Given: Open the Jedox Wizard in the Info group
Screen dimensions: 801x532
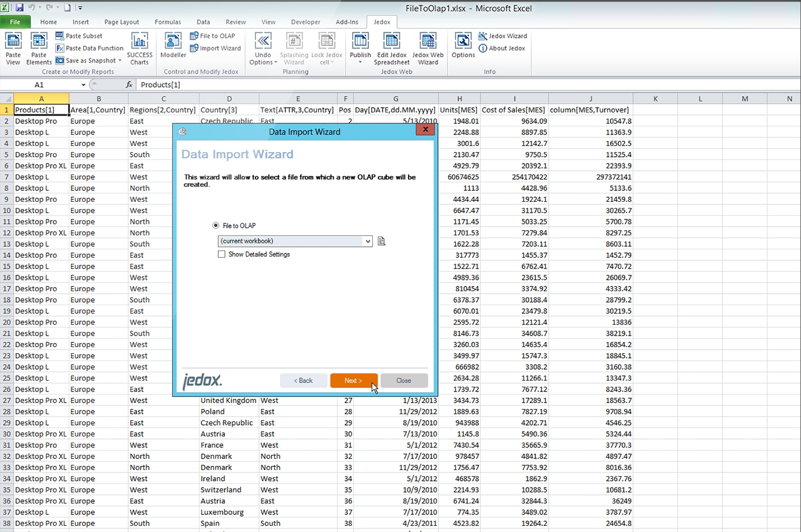Looking at the screenshot, I should pyautogui.click(x=503, y=36).
